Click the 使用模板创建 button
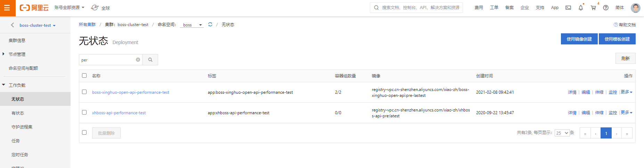Viewport: 644px width, 168px height. click(617, 39)
